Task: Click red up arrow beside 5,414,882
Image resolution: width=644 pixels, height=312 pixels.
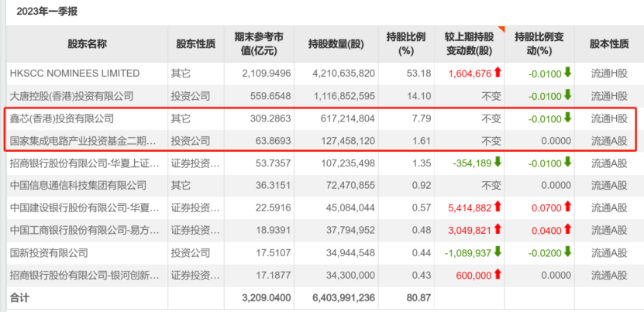Action: click(498, 208)
